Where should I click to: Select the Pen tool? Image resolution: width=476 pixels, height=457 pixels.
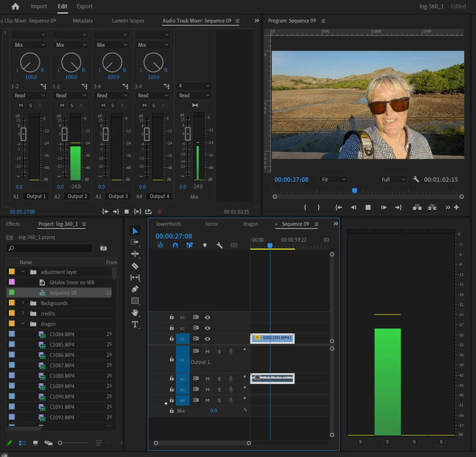[135, 289]
